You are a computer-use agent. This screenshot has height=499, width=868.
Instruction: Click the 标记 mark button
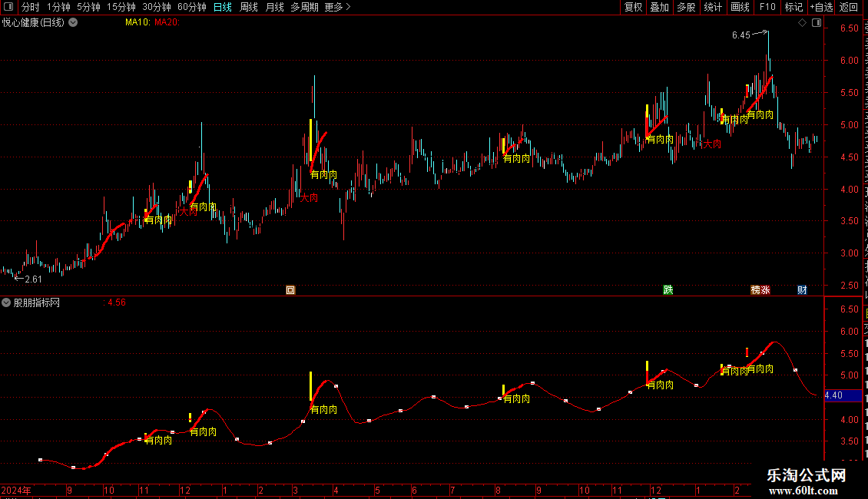pyautogui.click(x=793, y=7)
